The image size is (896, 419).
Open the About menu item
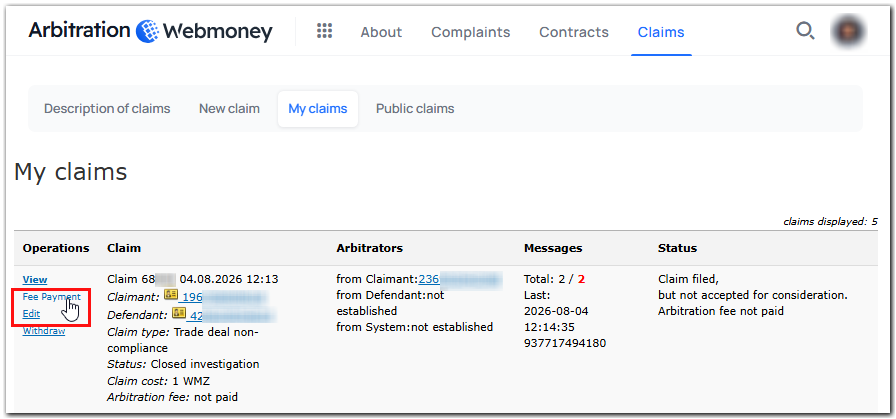tap(381, 32)
